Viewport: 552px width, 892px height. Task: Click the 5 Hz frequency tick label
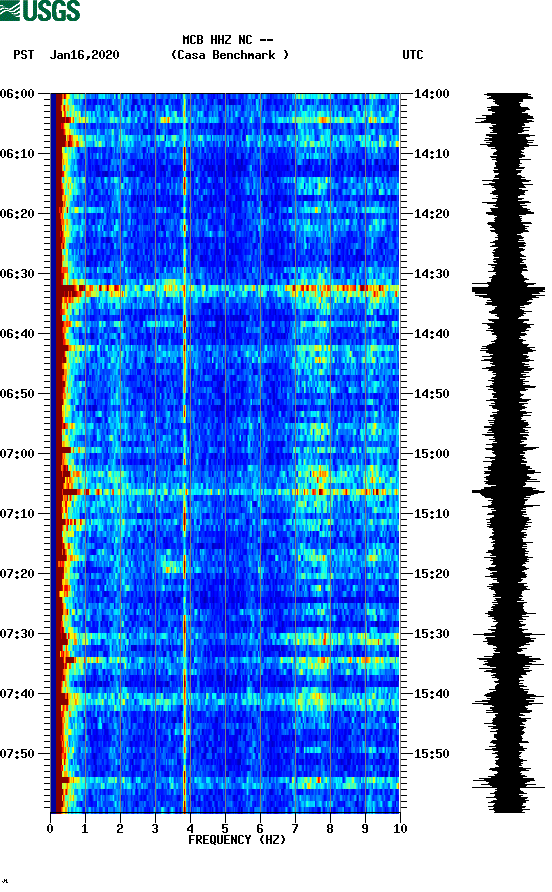225,829
